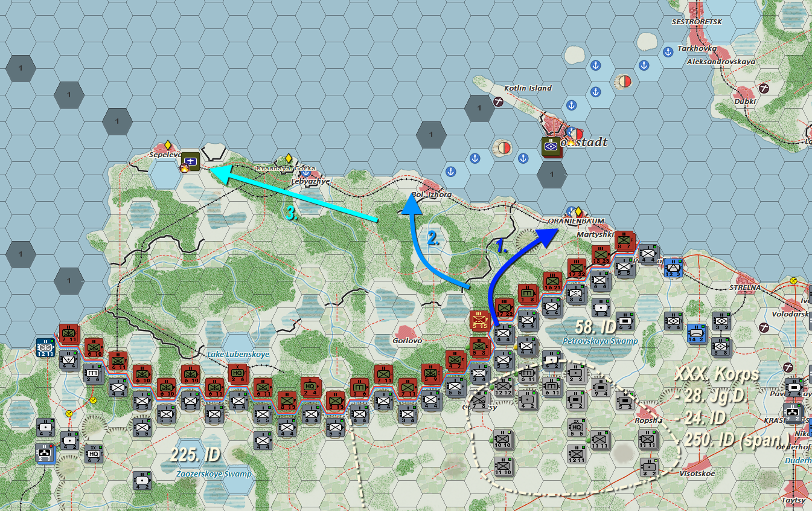Viewport: 812px width, 511px height.
Task: Click the yellow diamond at Oranienbaum
Action: (578, 211)
